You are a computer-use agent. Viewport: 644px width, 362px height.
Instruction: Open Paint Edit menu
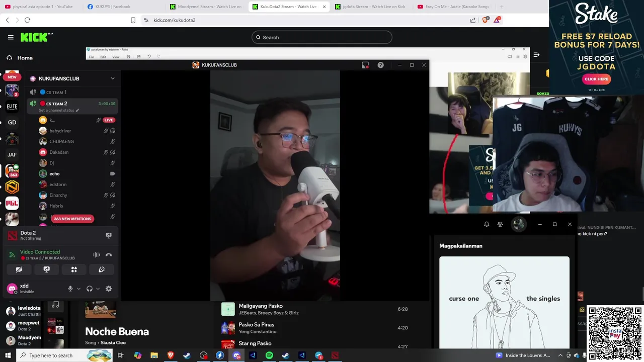tap(103, 57)
